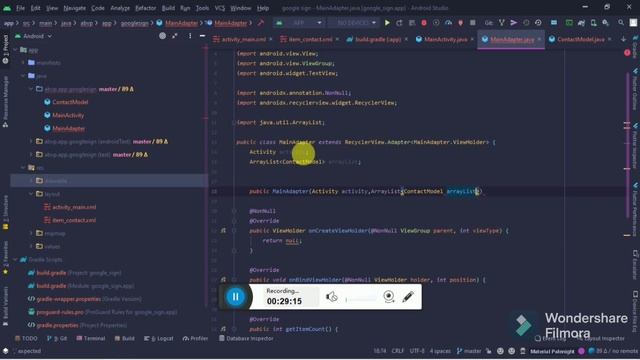Open the TODO tool window

[26, 339]
